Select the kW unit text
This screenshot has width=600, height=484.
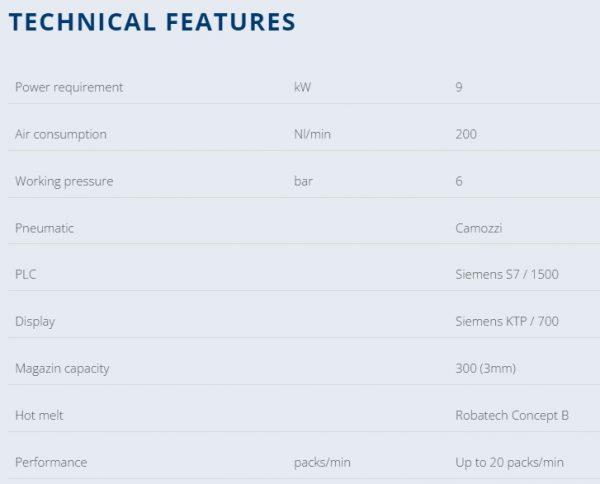pos(302,87)
